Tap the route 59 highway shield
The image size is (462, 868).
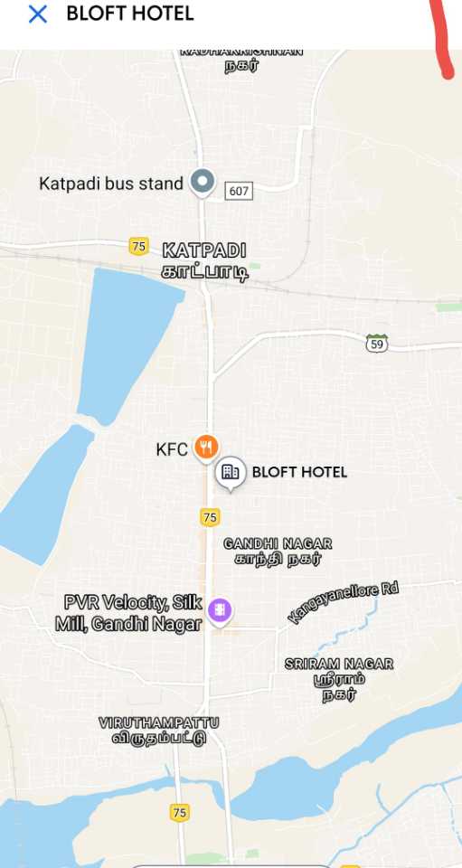pyautogui.click(x=377, y=344)
